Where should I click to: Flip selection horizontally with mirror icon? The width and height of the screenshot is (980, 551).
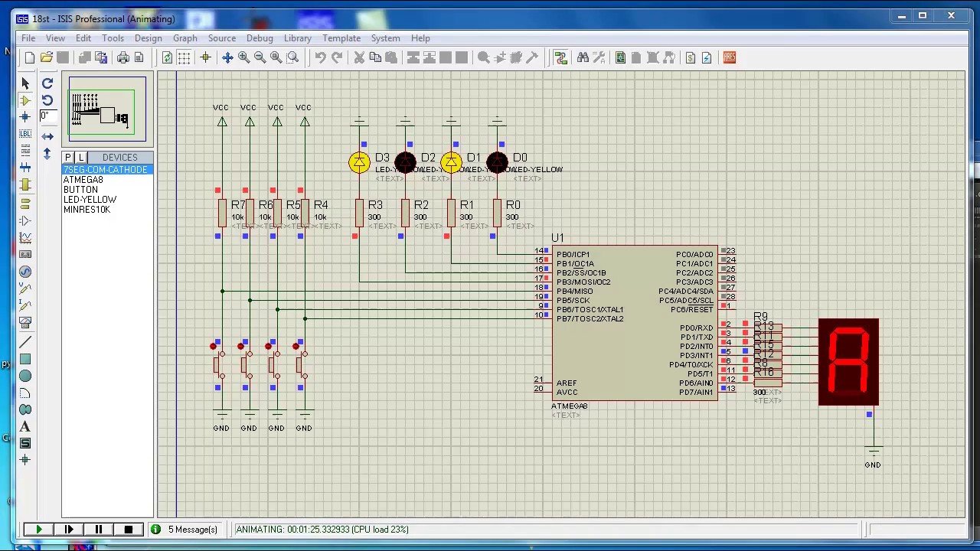pyautogui.click(x=47, y=136)
